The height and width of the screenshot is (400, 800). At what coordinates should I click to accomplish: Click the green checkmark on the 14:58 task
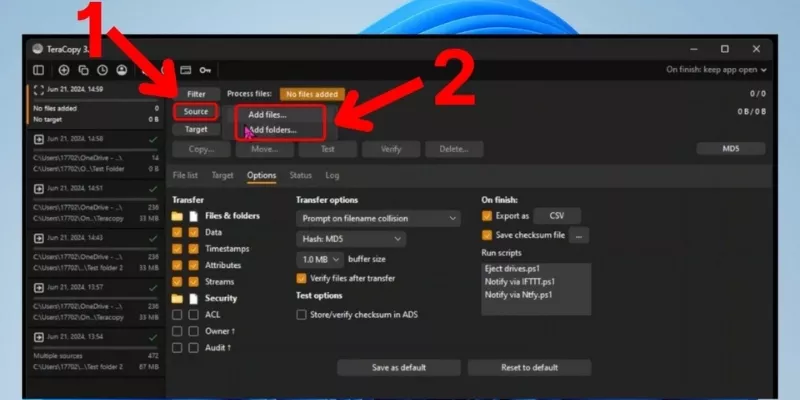pyautogui.click(x=153, y=139)
